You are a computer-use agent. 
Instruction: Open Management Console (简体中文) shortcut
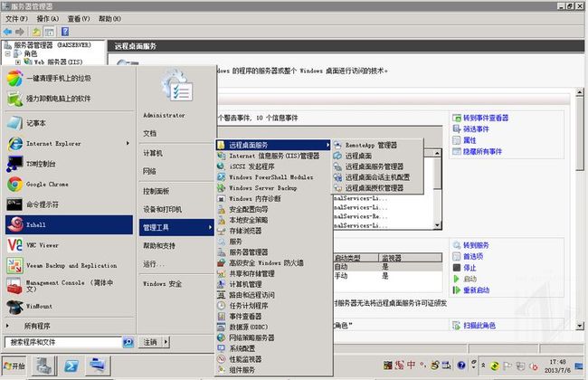[70, 286]
